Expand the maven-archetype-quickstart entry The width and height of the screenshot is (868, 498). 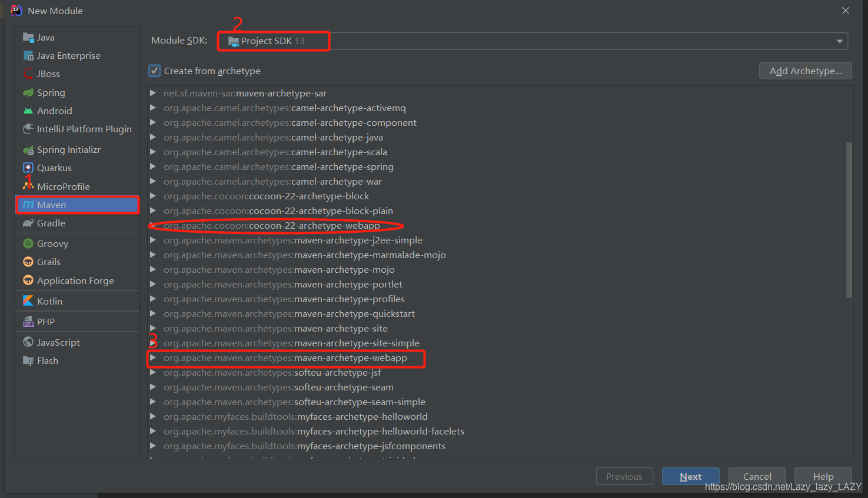(153, 313)
